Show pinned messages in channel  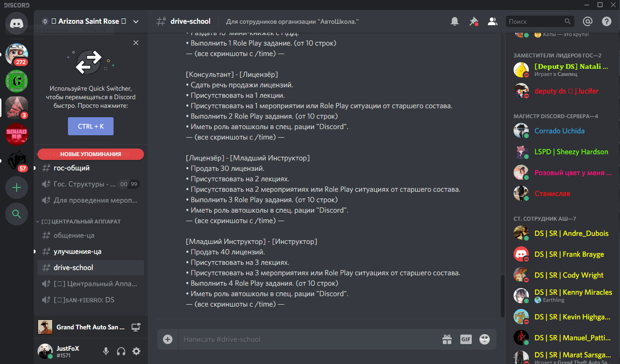[x=474, y=21]
